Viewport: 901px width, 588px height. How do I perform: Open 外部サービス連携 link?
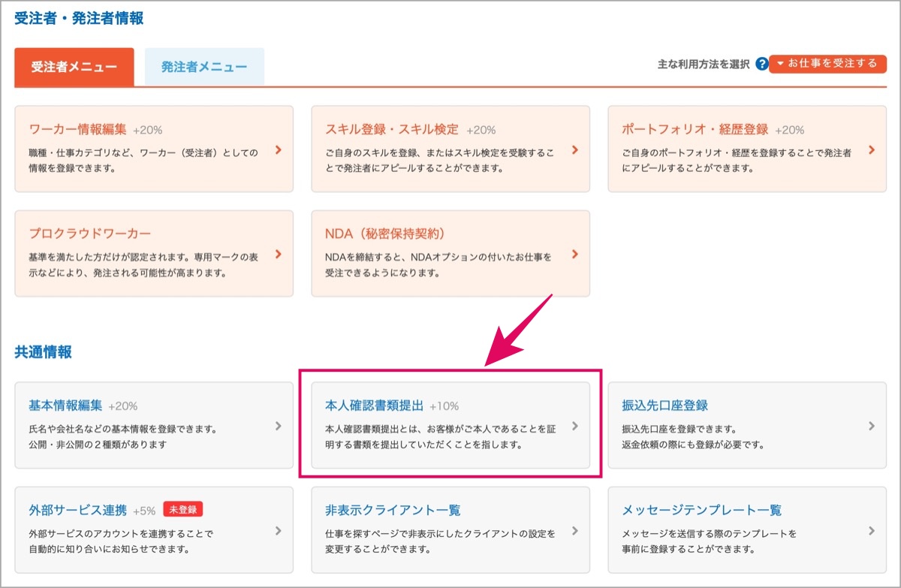pyautogui.click(x=77, y=510)
